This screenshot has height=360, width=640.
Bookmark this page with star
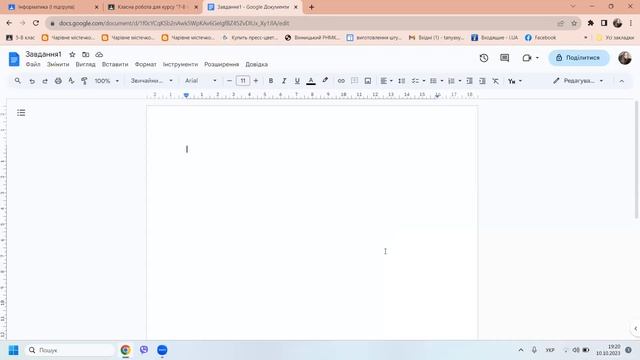[x=574, y=23]
